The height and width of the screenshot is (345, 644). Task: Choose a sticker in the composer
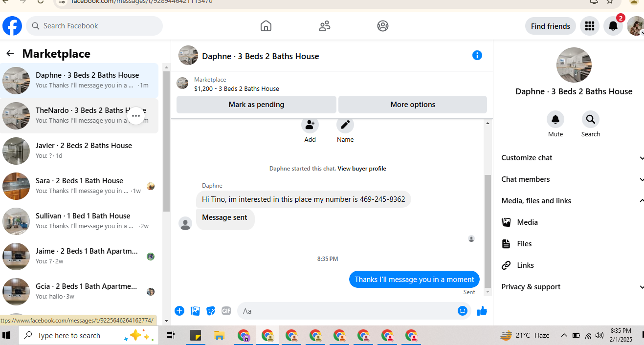coord(211,311)
